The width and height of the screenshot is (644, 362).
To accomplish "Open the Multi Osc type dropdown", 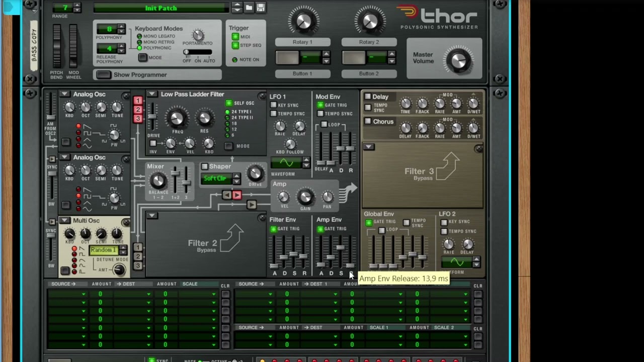I will tap(64, 220).
